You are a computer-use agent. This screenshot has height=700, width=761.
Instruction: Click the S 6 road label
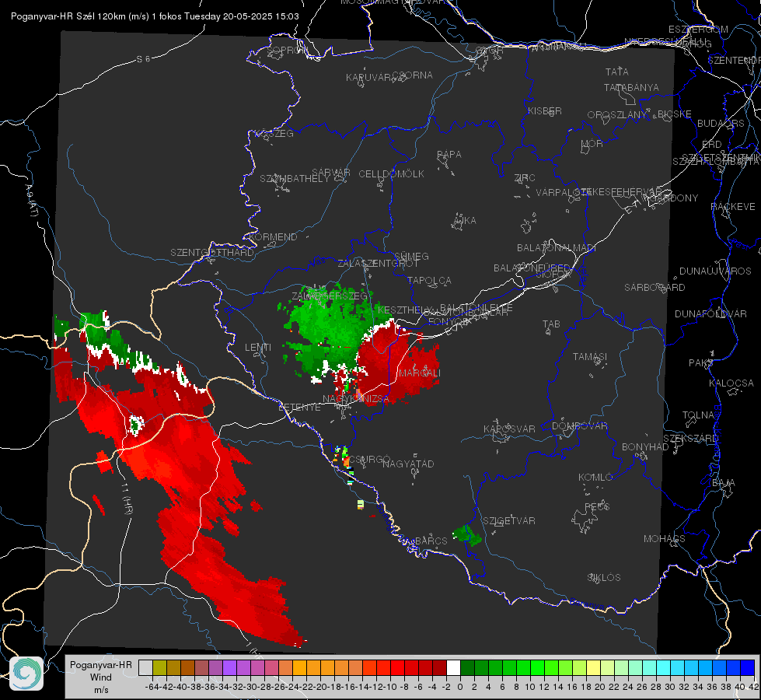143,59
